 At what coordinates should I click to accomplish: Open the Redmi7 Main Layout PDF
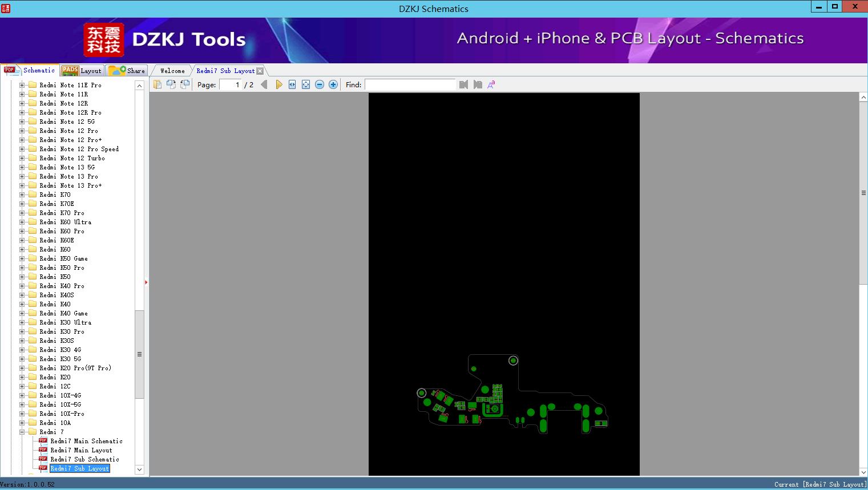82,450
